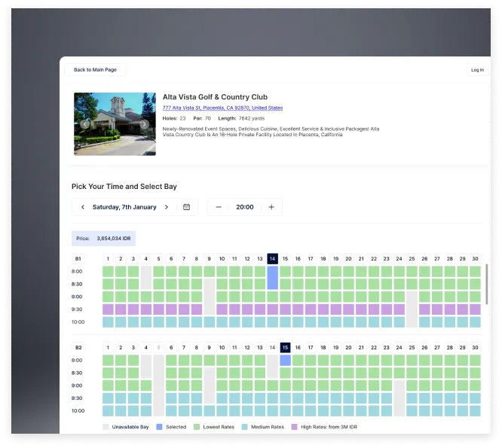Screen dimensions: 502x448
Task: Show next club photo using right arrow
Action: tap(144, 124)
